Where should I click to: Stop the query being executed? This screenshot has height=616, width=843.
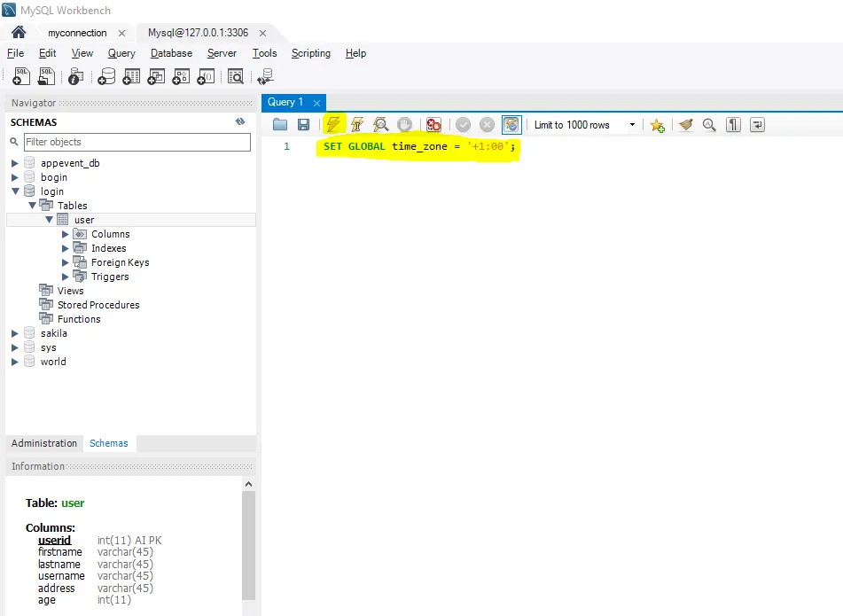pos(404,125)
